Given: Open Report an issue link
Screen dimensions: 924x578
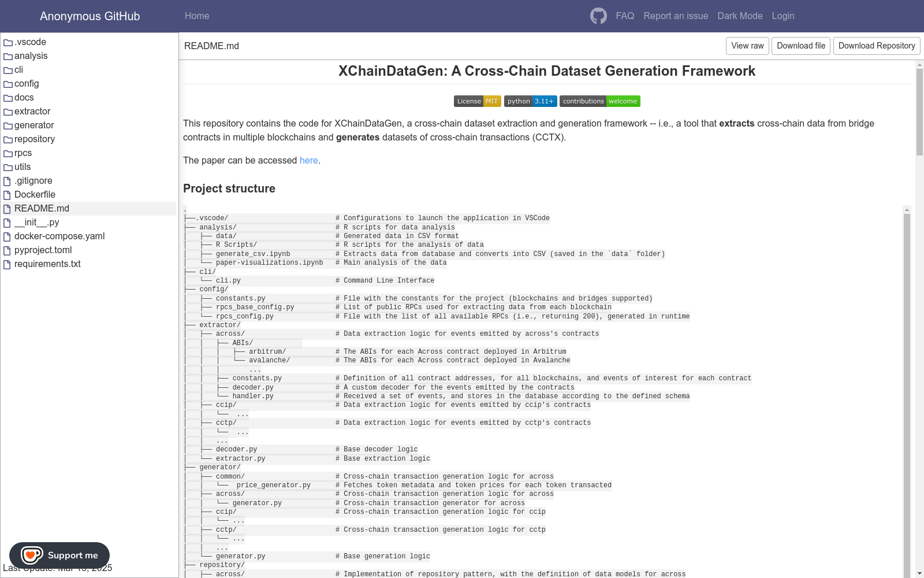Looking at the screenshot, I should [x=676, y=16].
